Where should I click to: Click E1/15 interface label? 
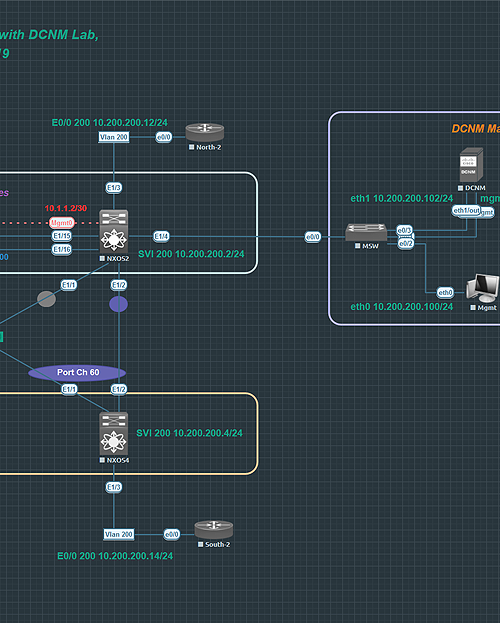coord(62,236)
